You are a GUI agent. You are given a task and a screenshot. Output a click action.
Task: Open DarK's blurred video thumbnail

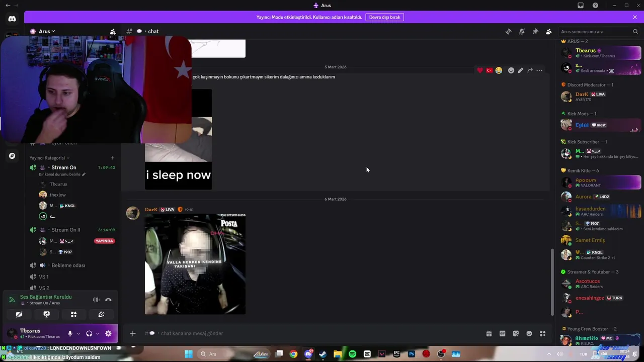[195, 264]
